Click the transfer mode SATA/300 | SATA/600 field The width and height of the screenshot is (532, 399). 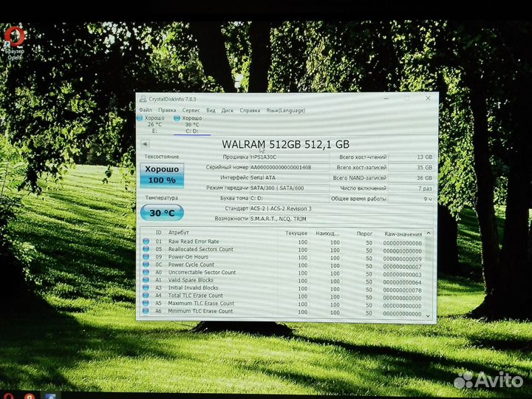click(290, 188)
